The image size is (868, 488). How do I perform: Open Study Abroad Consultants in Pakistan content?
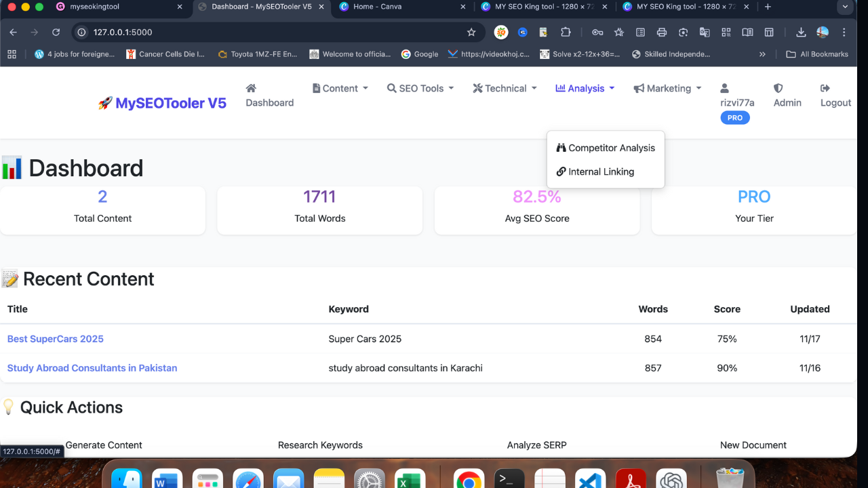coord(92,368)
